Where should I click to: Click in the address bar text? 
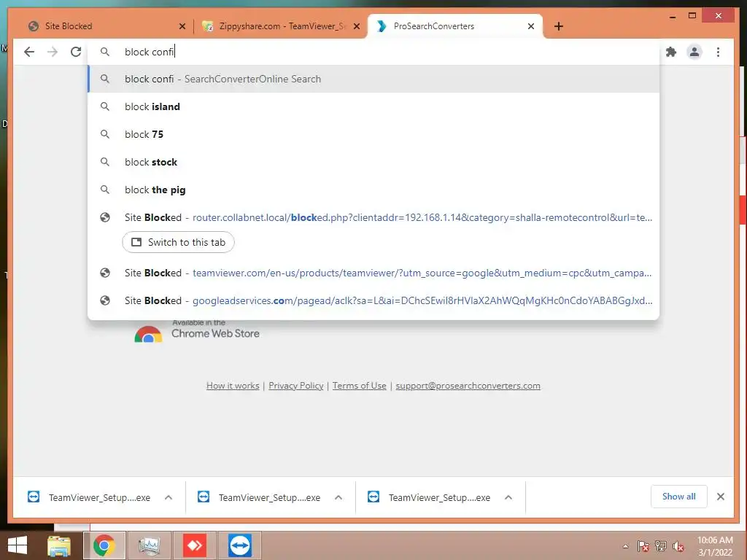point(150,52)
